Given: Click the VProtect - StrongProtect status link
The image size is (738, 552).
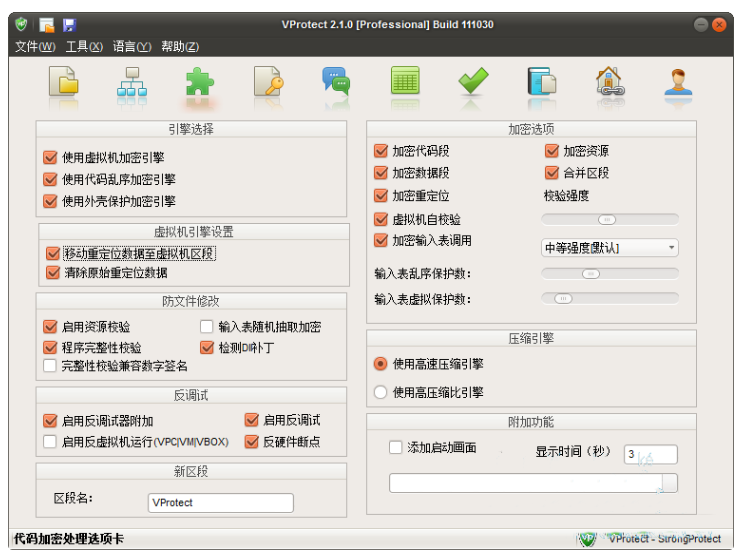Looking at the screenshot, I should tap(665, 538).
